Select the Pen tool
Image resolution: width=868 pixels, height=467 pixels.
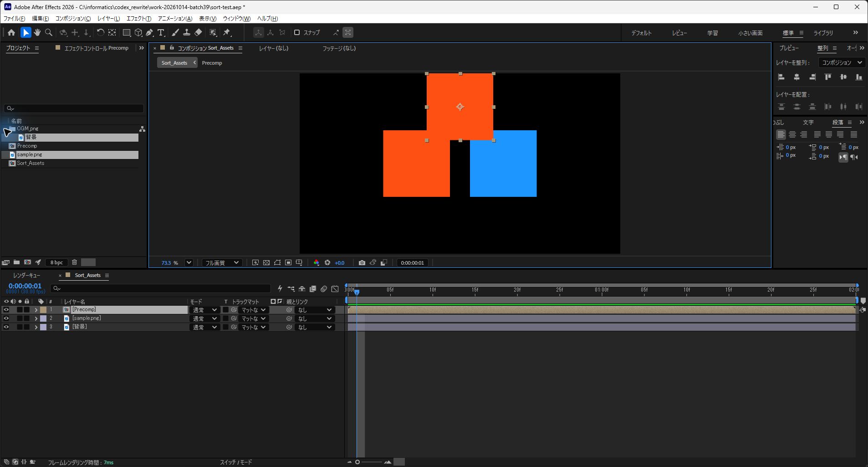149,32
